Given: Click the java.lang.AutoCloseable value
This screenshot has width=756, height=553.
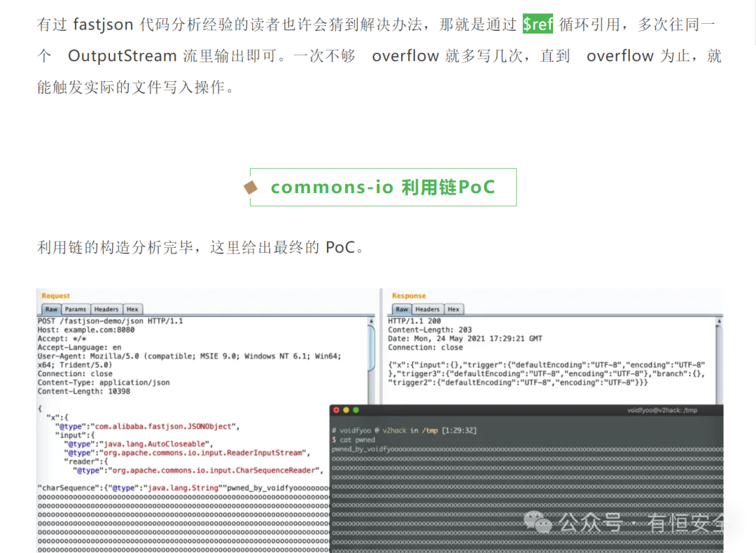Looking at the screenshot, I should (154, 444).
